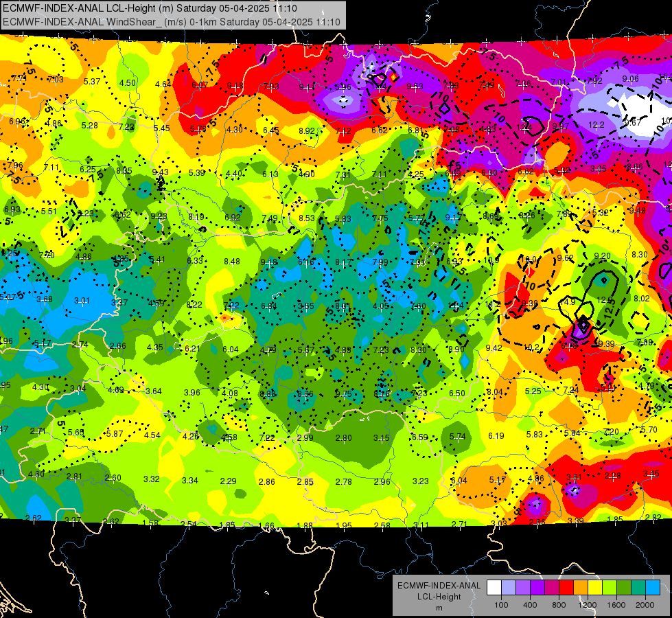Click the grid value '8.22'

[194, 304]
